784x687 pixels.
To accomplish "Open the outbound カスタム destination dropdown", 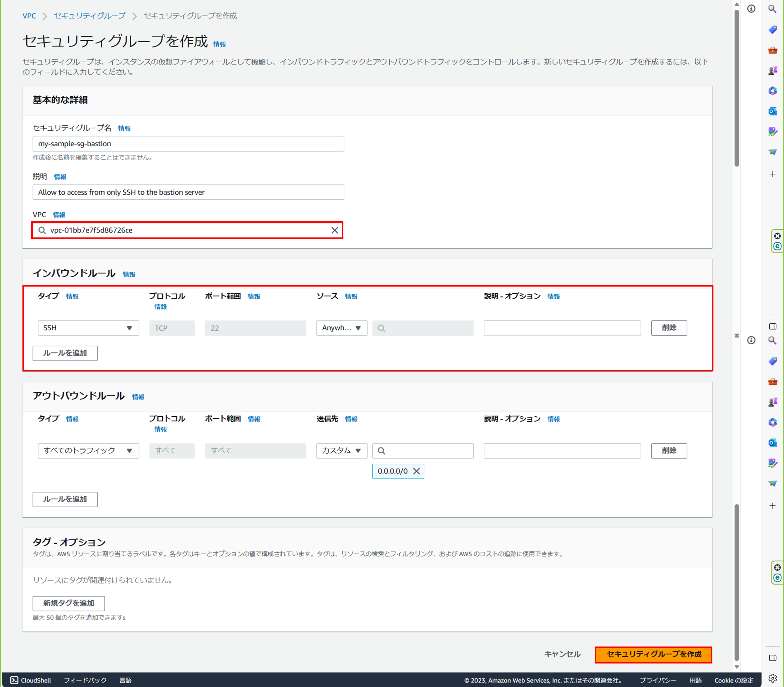I will pos(341,451).
